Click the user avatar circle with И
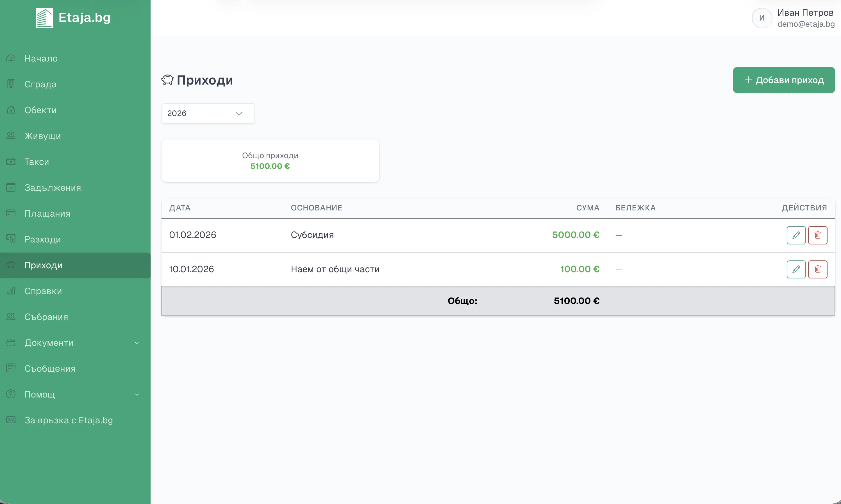841x504 pixels. click(762, 18)
